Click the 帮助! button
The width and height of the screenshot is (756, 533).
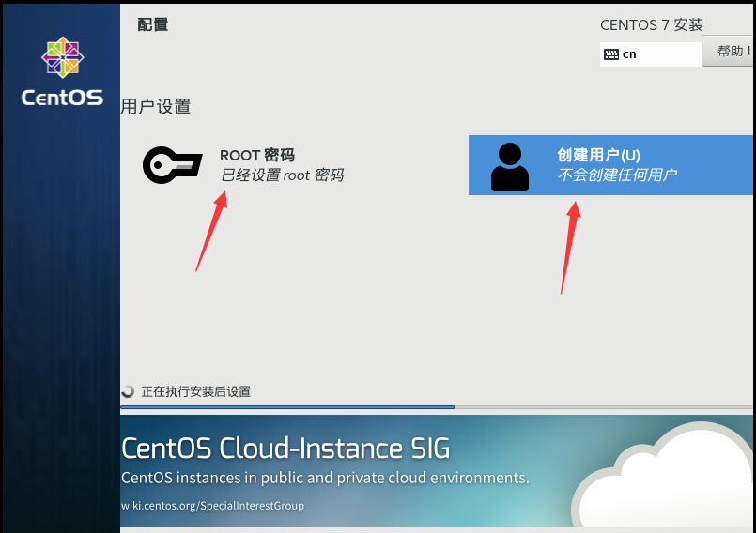728,51
